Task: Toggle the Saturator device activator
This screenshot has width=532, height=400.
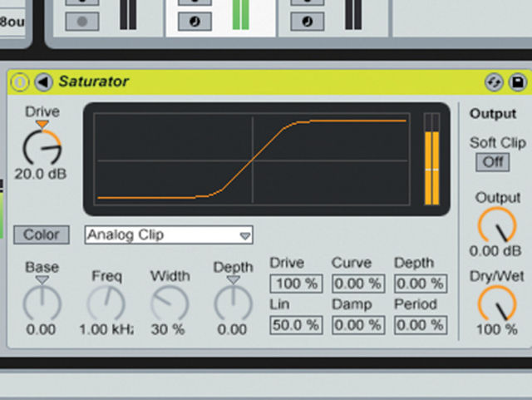Action: [x=20, y=82]
